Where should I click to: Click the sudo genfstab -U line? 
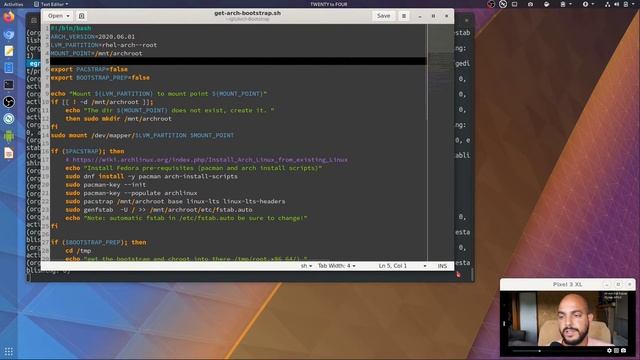158,209
